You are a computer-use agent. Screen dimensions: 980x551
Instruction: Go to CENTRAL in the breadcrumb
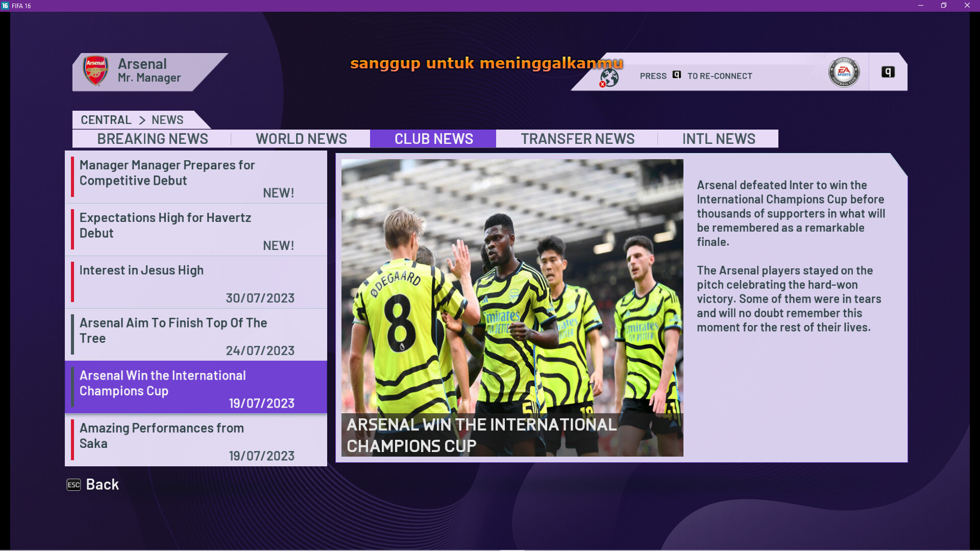(106, 120)
